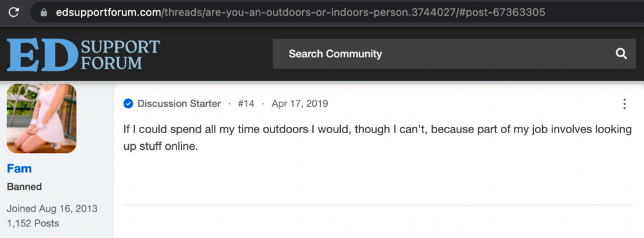Open the three-dot post options menu

pyautogui.click(x=624, y=104)
